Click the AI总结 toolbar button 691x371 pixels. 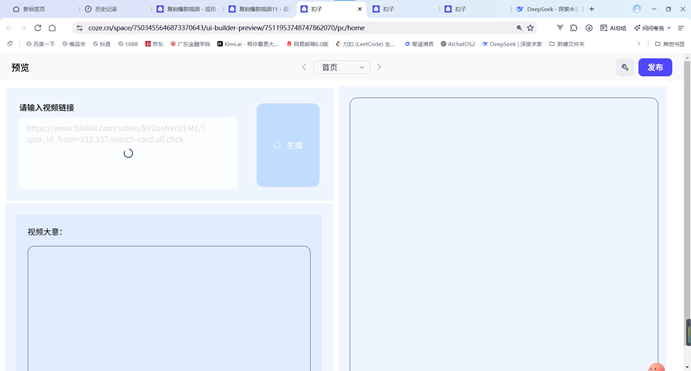(x=613, y=28)
